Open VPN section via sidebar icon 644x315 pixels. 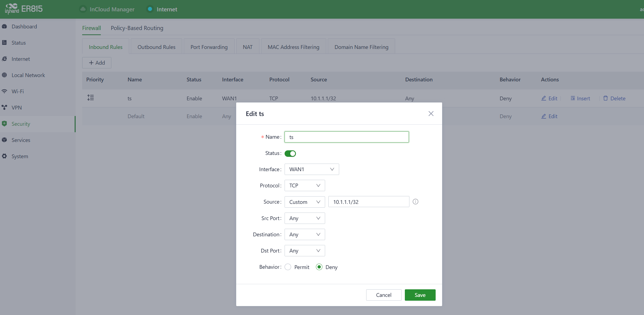coord(4,107)
